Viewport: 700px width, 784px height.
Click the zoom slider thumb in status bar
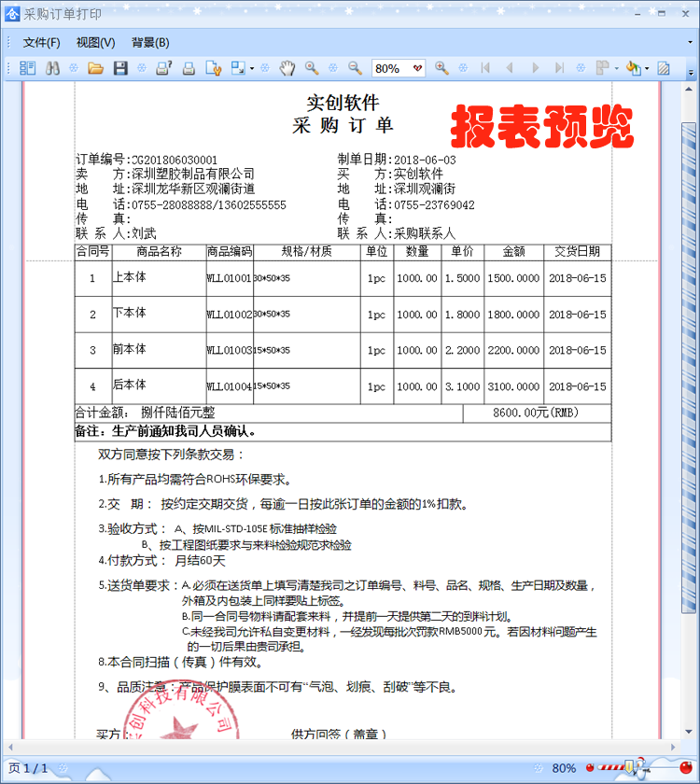pos(629,767)
